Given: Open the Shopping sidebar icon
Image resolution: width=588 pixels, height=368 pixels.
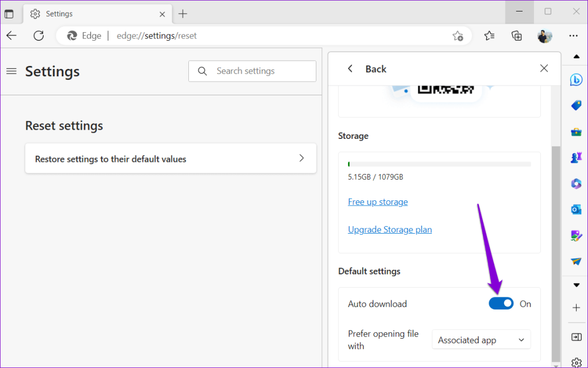Looking at the screenshot, I should pos(576,105).
